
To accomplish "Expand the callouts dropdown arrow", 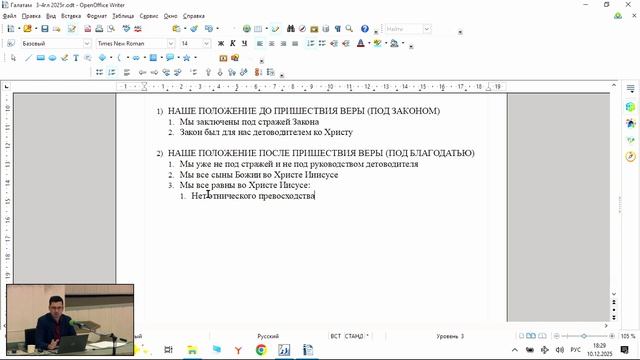I will tap(178, 58).
